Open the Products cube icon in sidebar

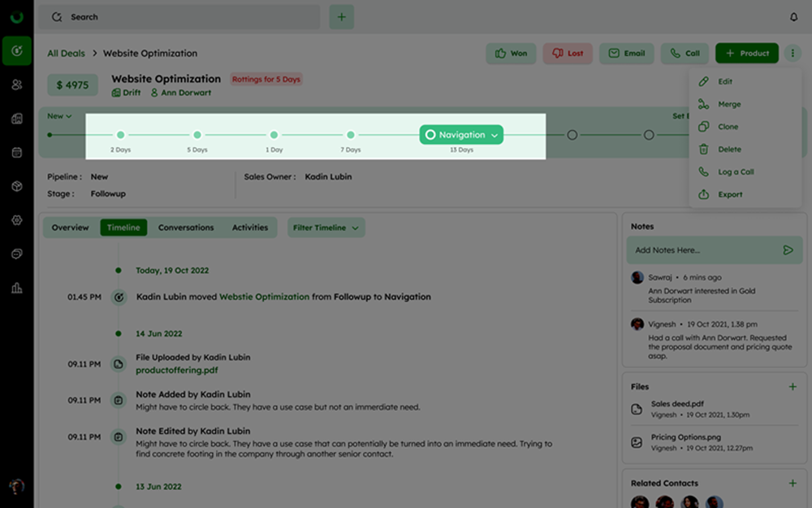coord(16,186)
